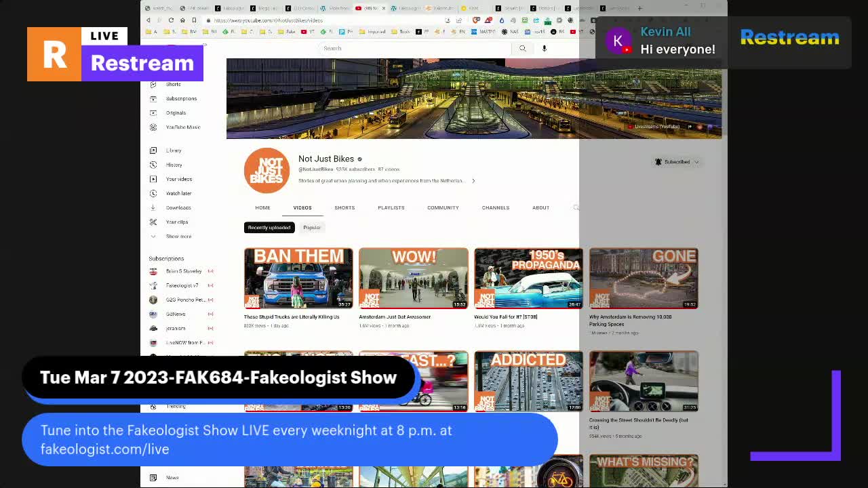Open News in the bottom sidebar

click(x=172, y=477)
